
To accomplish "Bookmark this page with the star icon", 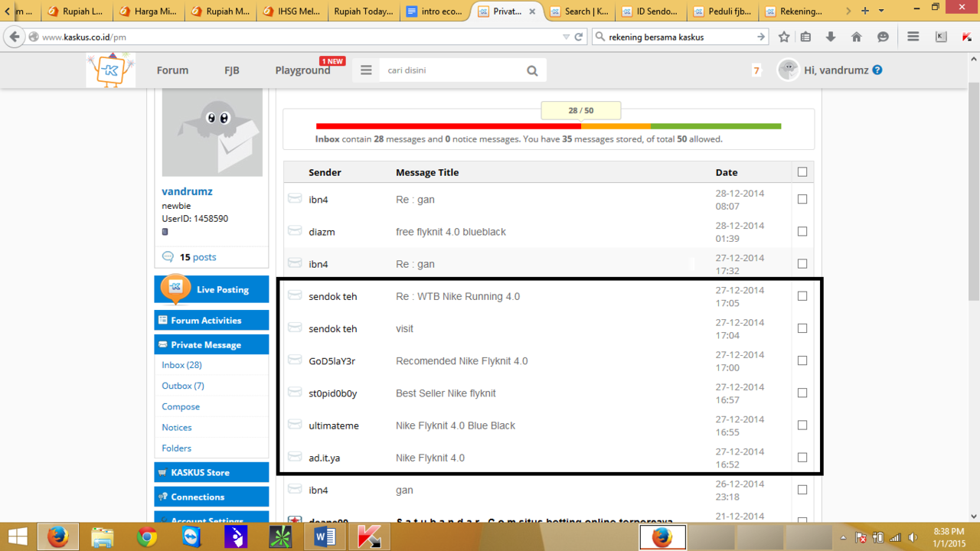I will 784,37.
